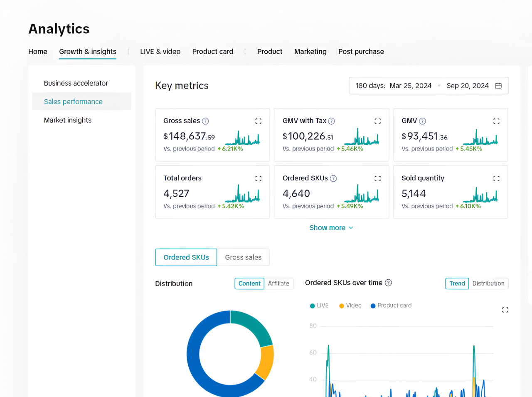Open the Product tab
Viewport: 532px width, 397px height.
click(x=270, y=52)
